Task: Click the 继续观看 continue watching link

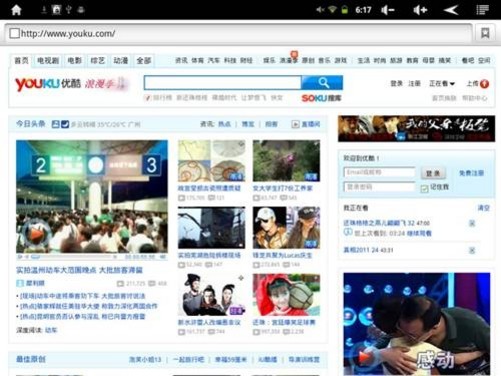Action: coord(419,233)
